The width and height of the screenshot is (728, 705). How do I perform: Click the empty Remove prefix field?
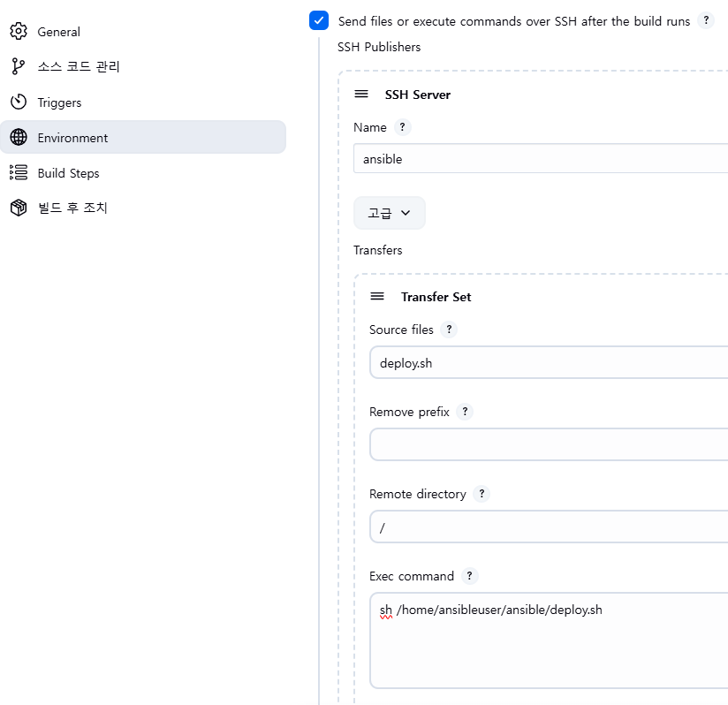(x=549, y=444)
